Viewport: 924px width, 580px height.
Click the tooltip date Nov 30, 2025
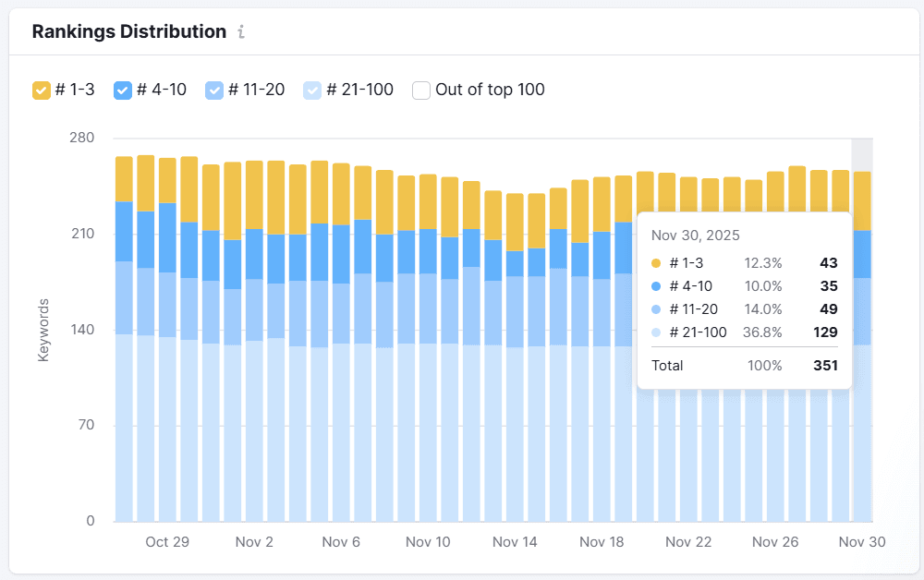tap(696, 236)
